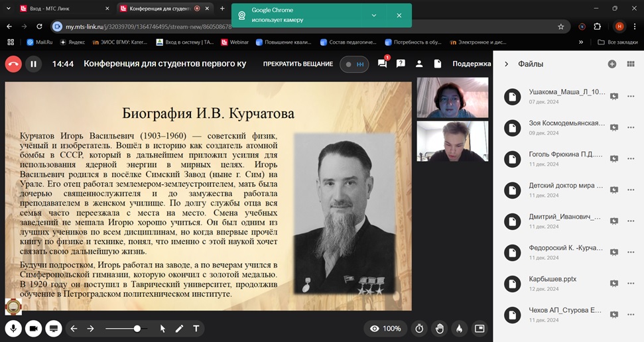Present the Карбышев.pptx file on screen

pos(614,284)
